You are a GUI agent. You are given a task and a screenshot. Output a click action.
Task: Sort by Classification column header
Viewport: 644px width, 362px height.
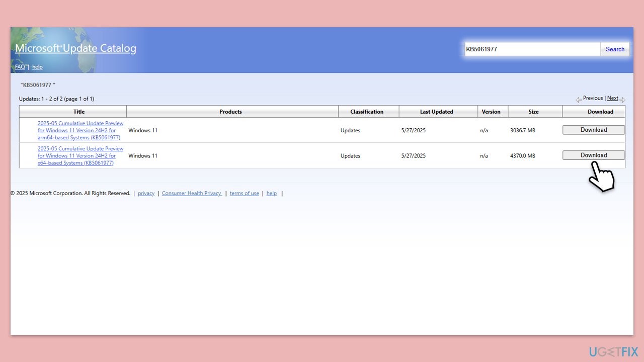(x=367, y=112)
